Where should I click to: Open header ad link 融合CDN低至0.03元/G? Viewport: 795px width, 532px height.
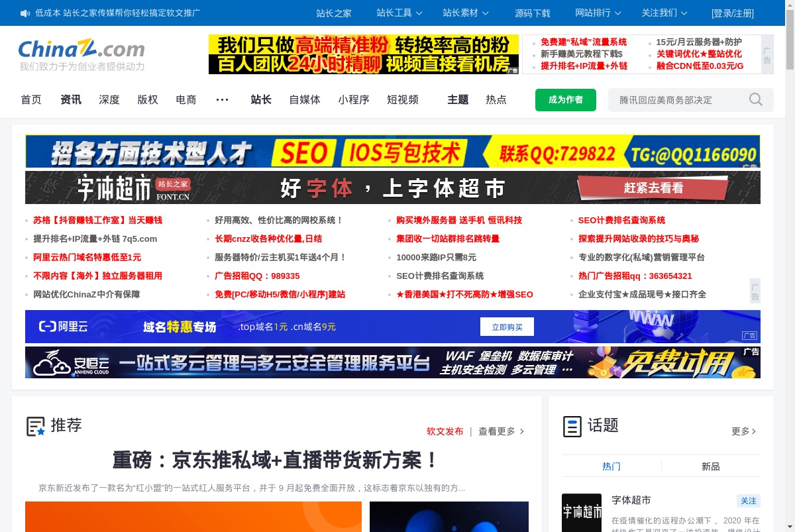[700, 66]
